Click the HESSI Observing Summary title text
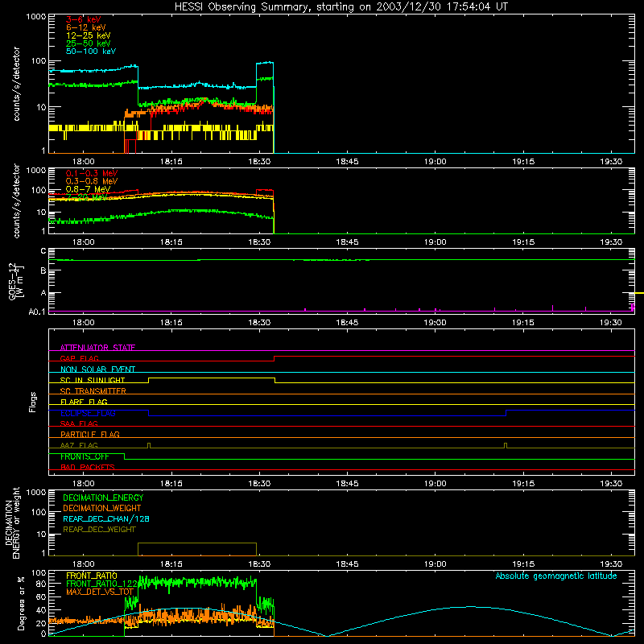This screenshot has height=644, width=644. 341,7
